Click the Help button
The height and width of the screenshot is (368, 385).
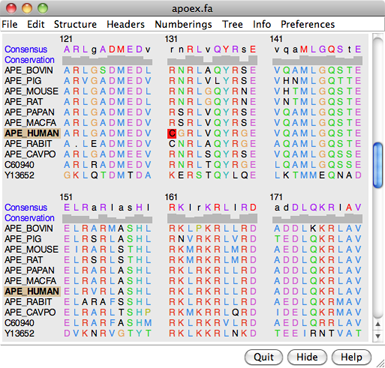351,357
